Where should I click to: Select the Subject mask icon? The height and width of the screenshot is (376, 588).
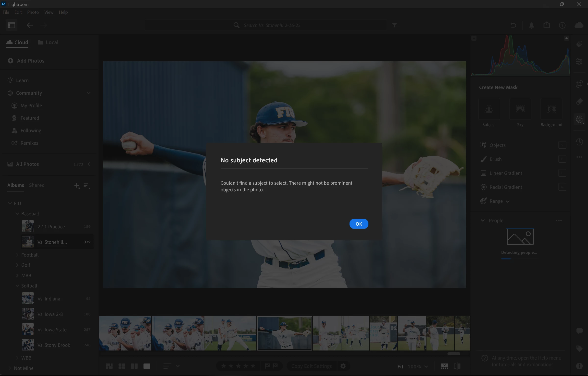click(489, 109)
